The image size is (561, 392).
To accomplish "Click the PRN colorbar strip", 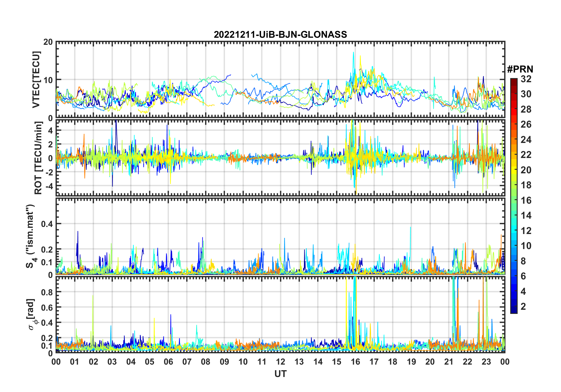I will pos(514,196).
